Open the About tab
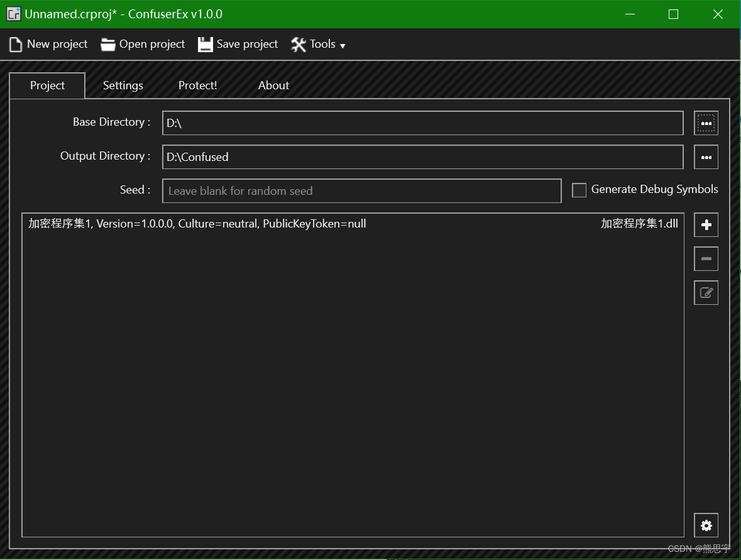Viewport: 741px width, 560px height. (273, 85)
